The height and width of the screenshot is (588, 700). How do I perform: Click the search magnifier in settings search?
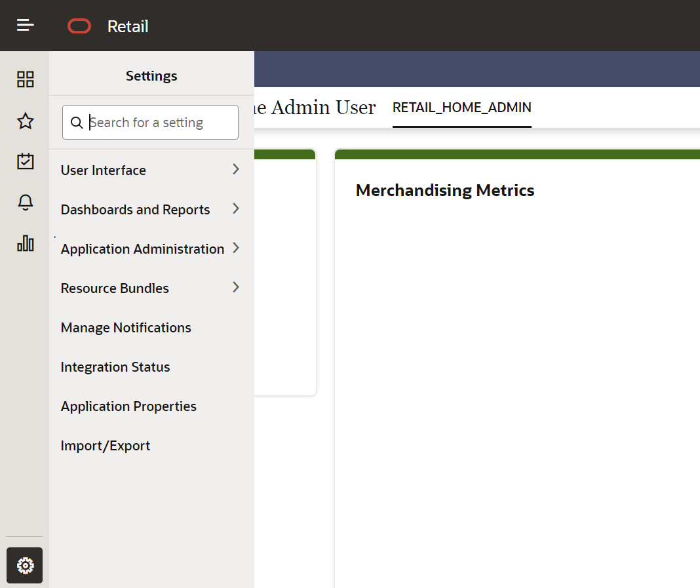(x=77, y=123)
